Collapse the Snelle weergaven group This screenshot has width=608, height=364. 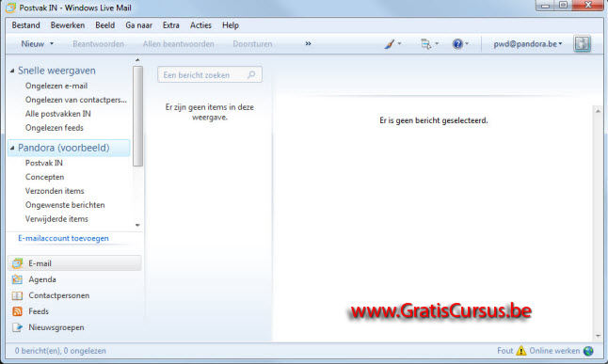pos(12,71)
